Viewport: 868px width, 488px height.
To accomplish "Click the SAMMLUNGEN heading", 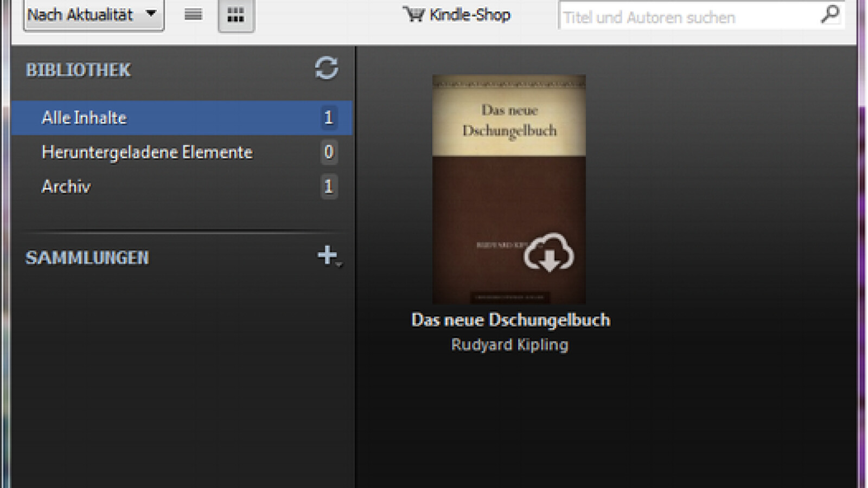I will tap(87, 258).
